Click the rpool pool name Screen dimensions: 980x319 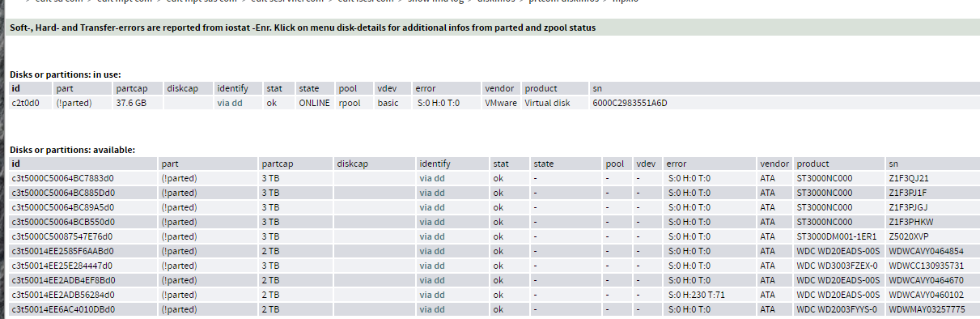coord(349,104)
